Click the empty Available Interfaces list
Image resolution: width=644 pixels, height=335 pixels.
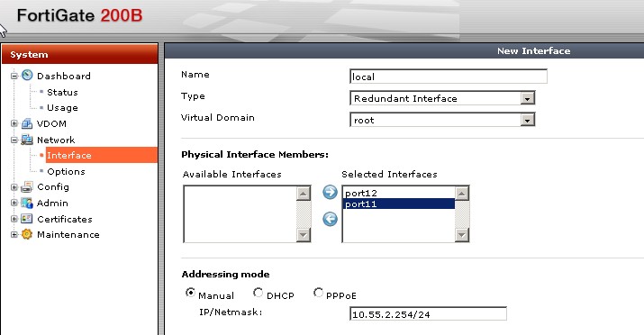240,214
